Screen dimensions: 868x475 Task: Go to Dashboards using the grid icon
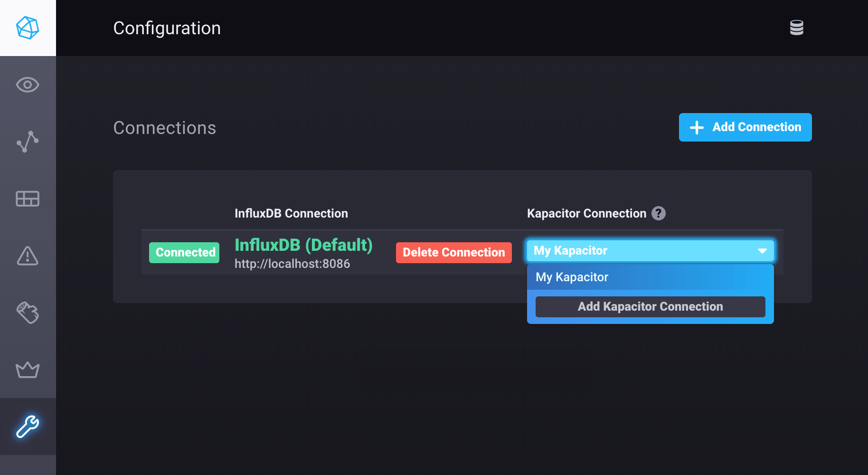pyautogui.click(x=28, y=199)
